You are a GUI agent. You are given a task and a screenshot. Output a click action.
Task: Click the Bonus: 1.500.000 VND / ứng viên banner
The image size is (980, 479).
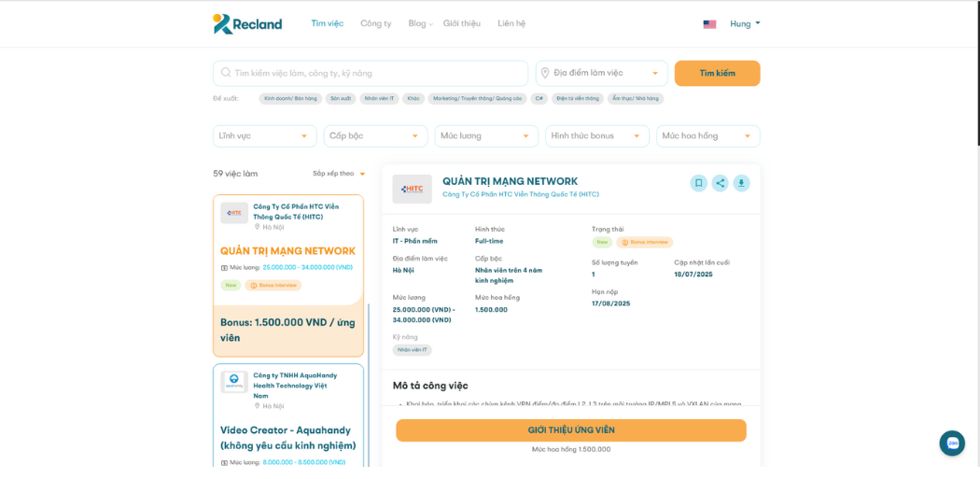coord(288,331)
